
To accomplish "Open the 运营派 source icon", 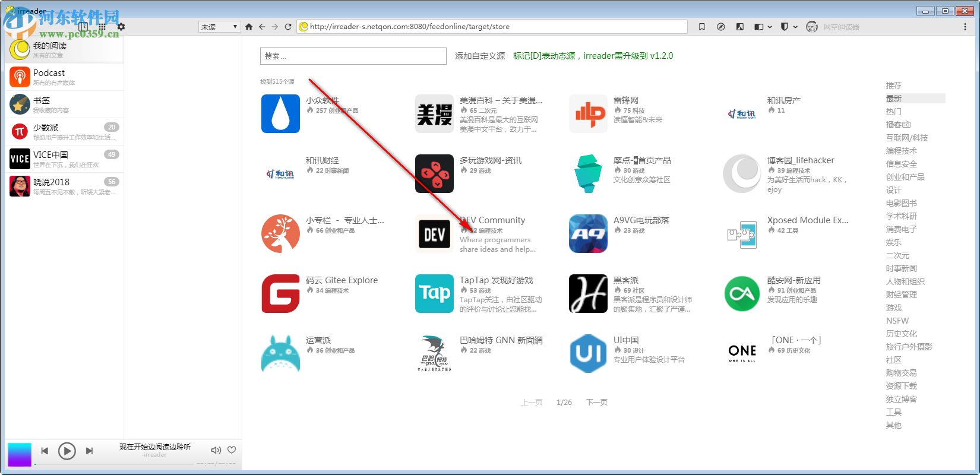I will [280, 353].
